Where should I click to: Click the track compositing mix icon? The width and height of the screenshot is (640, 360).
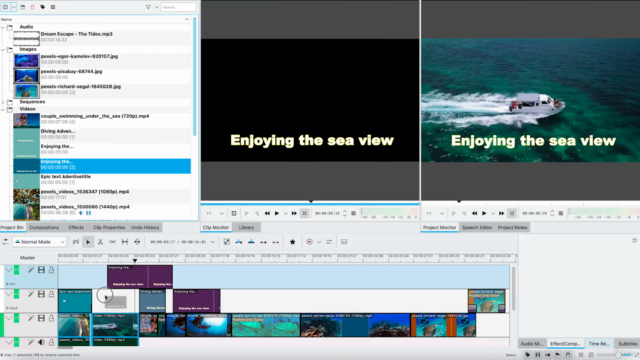227,242
